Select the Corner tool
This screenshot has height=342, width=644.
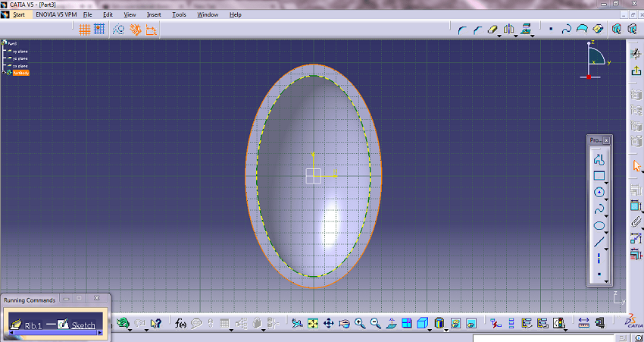[x=462, y=30]
